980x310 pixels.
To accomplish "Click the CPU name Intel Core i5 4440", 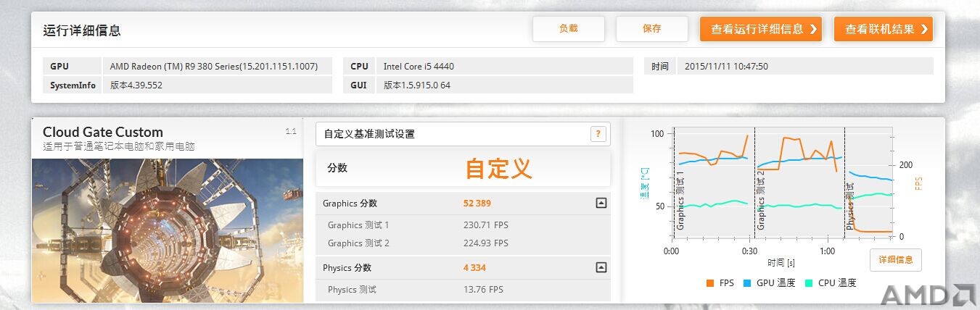I will (419, 67).
